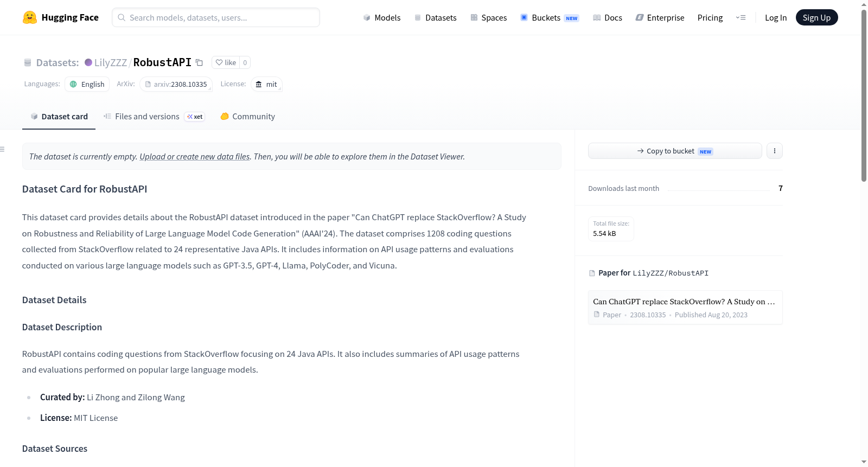Open the Community tab
Image resolution: width=868 pixels, height=467 pixels.
tap(248, 116)
